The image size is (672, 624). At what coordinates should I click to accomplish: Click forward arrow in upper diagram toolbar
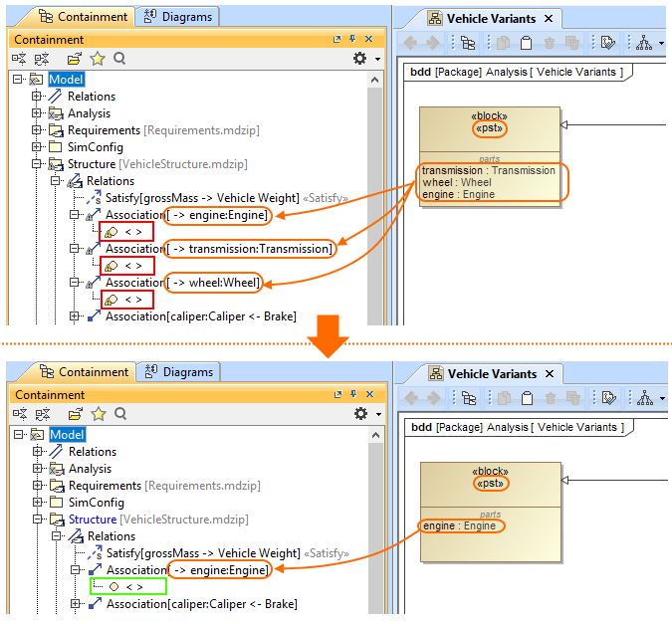tap(432, 43)
